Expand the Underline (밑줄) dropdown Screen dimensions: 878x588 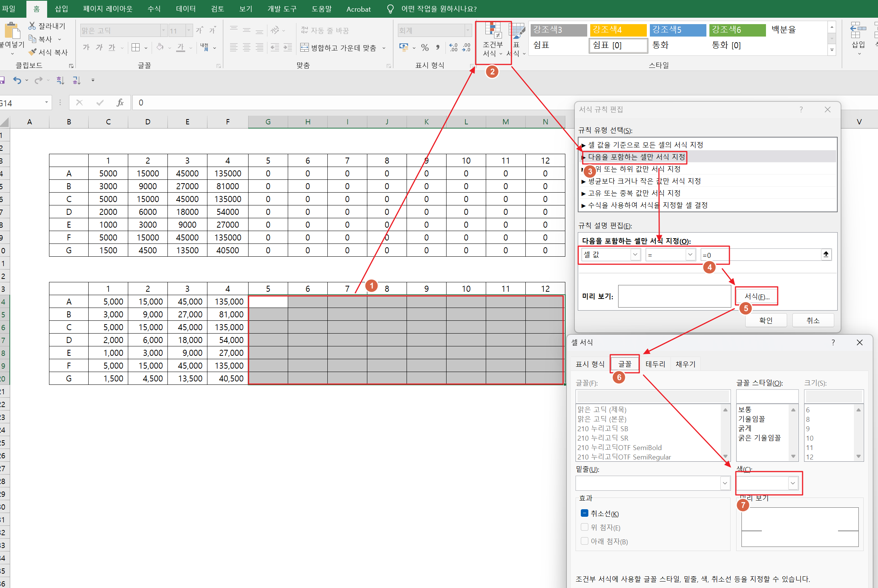point(725,483)
